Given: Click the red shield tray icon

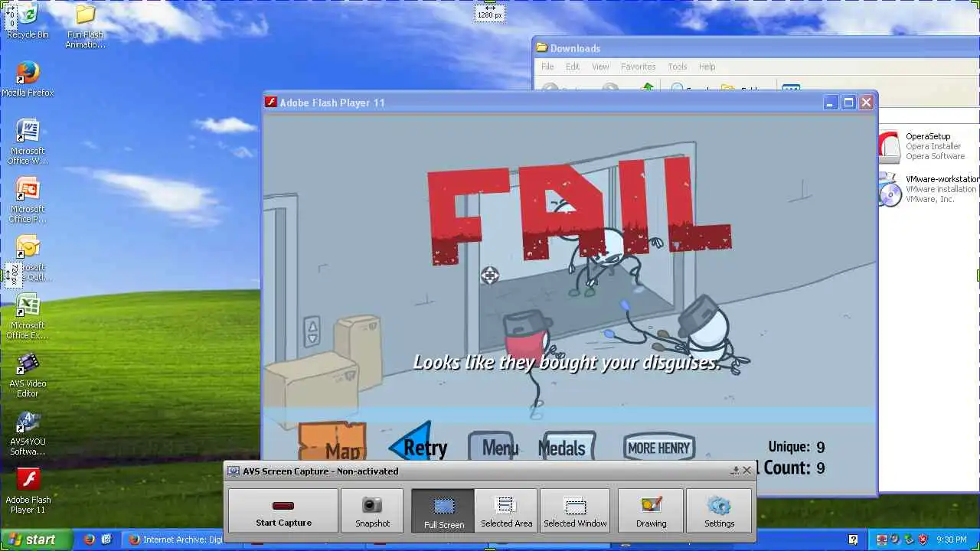Looking at the screenshot, I should (x=922, y=540).
